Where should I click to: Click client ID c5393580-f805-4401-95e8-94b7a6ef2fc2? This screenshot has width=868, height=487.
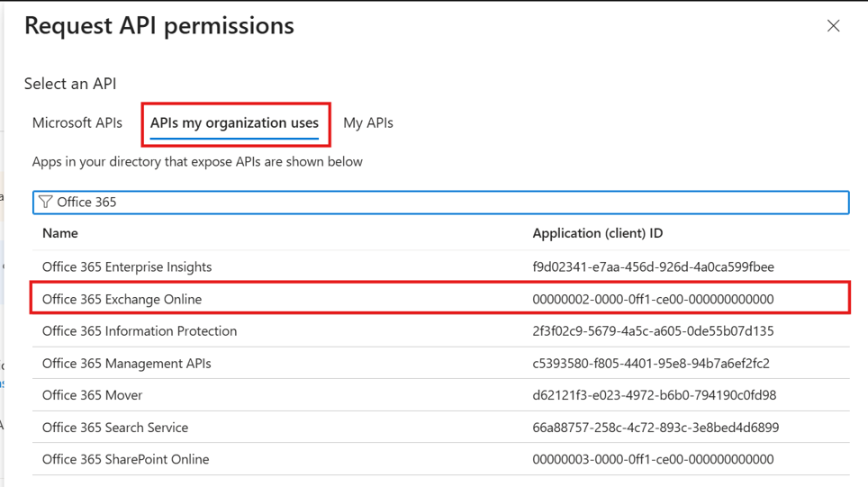(x=651, y=363)
